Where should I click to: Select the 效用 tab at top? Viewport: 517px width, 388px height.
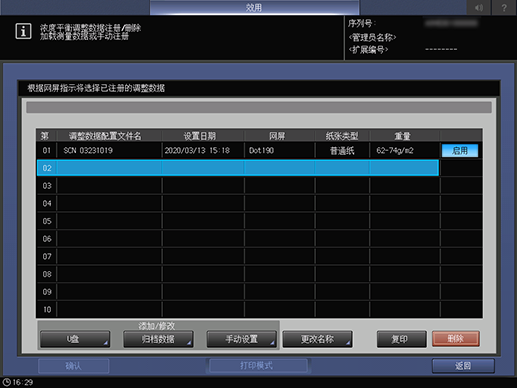point(254,7)
